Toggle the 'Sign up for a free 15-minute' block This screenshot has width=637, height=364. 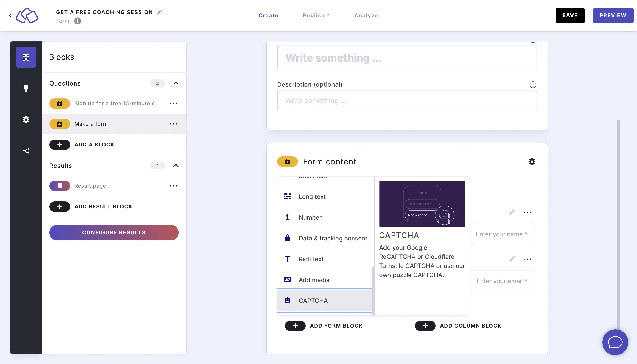pyautogui.click(x=60, y=103)
